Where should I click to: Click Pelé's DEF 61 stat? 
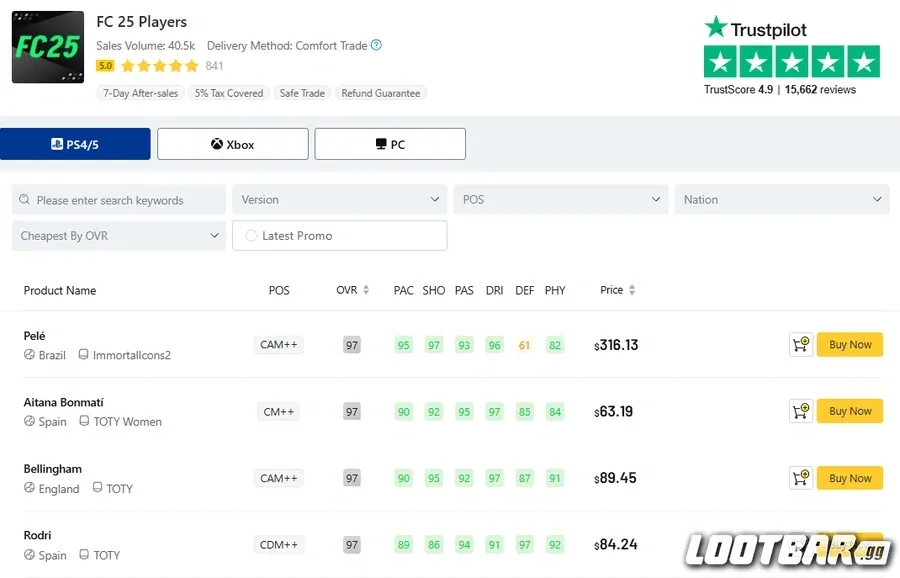pyautogui.click(x=524, y=345)
